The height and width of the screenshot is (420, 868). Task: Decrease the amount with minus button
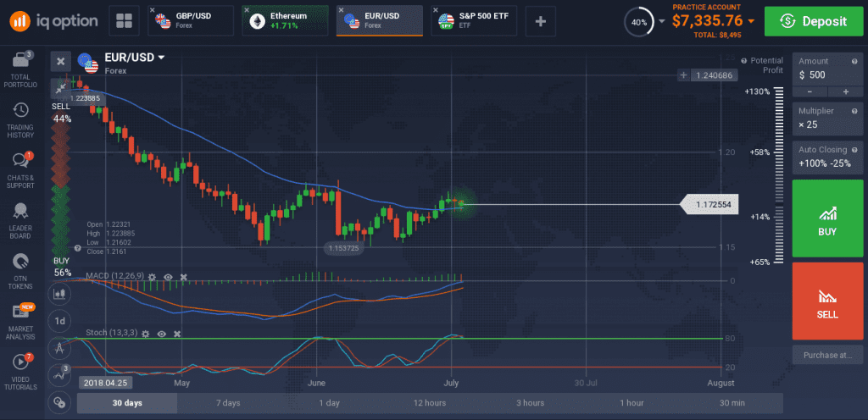pyautogui.click(x=810, y=91)
